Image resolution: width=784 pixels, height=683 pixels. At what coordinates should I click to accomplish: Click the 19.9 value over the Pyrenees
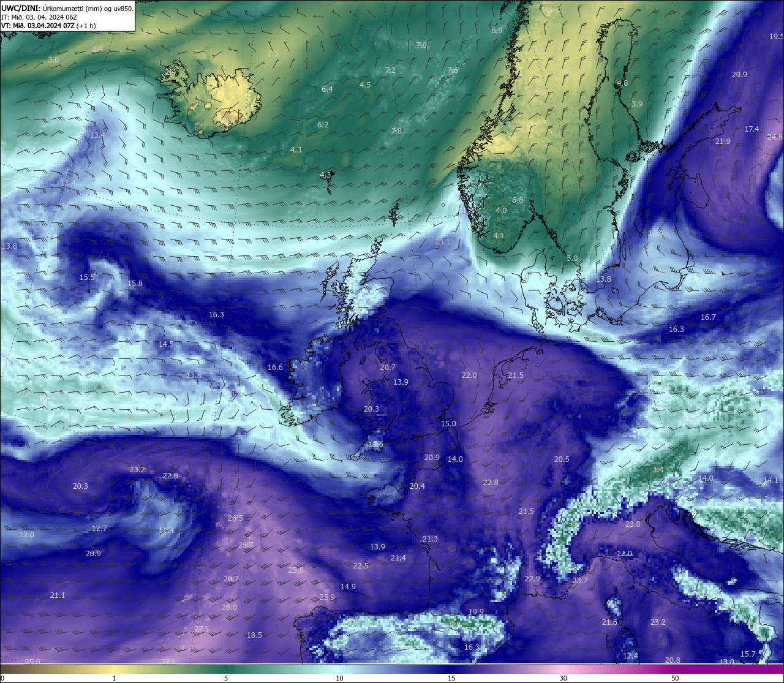tap(476, 612)
